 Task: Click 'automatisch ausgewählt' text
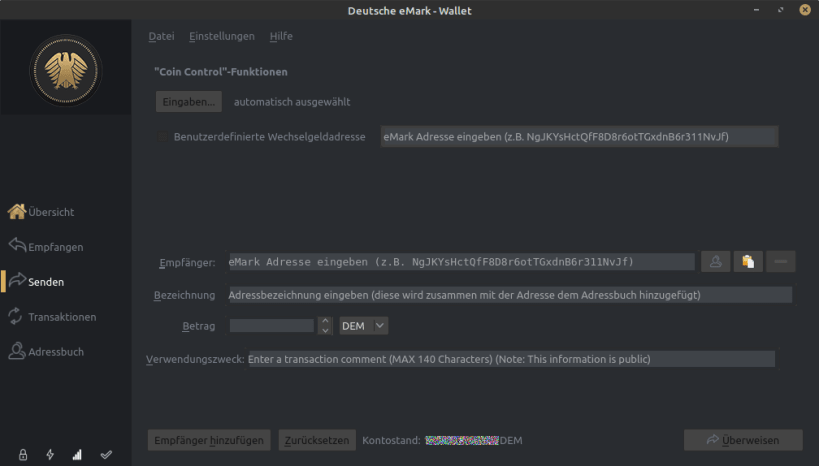pos(292,102)
